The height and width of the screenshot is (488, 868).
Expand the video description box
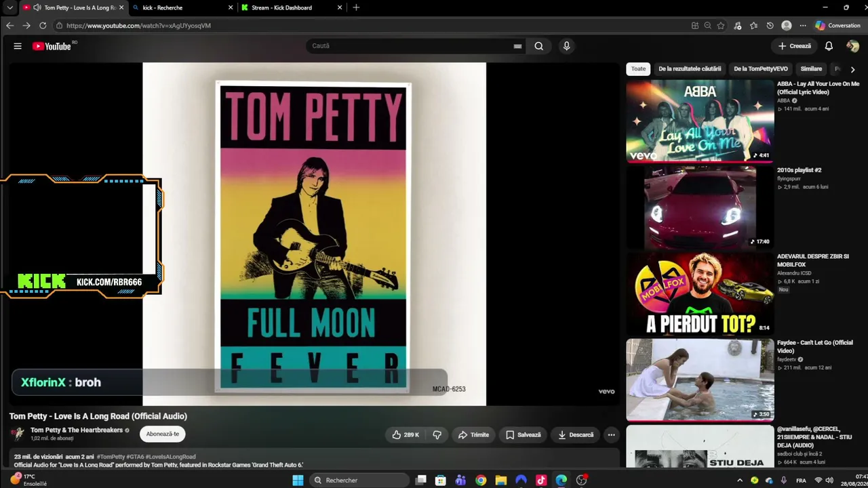[x=315, y=458]
